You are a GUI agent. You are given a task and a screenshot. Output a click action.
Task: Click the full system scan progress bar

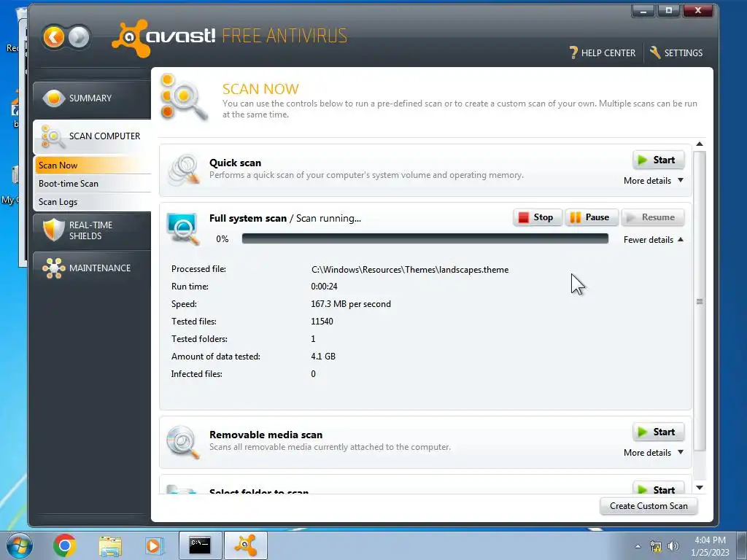425,238
